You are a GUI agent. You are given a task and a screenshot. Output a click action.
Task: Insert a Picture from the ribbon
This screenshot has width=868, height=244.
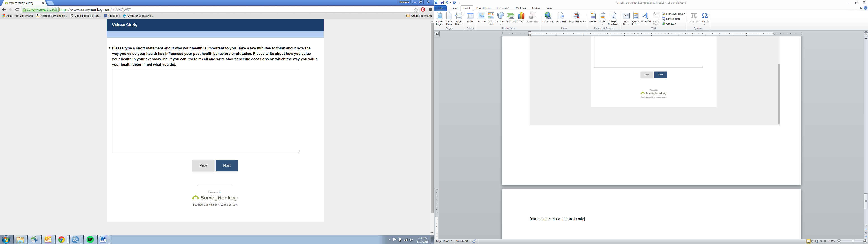(x=481, y=18)
